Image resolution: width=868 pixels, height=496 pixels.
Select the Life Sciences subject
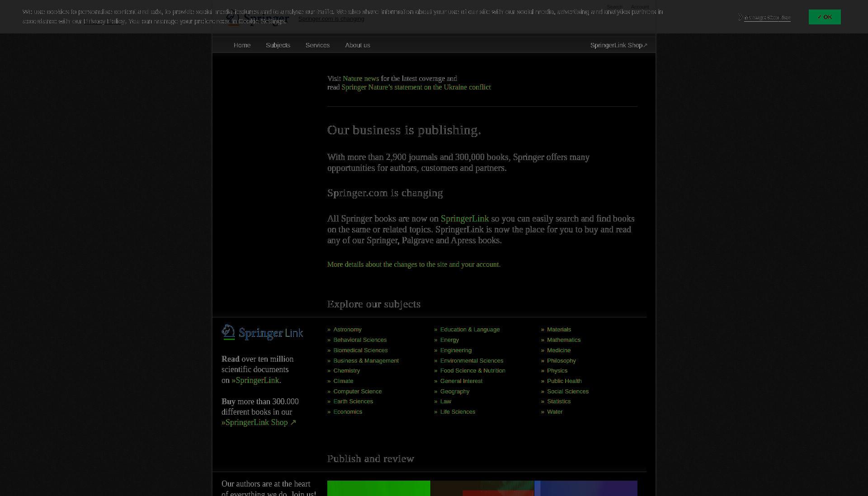point(458,412)
